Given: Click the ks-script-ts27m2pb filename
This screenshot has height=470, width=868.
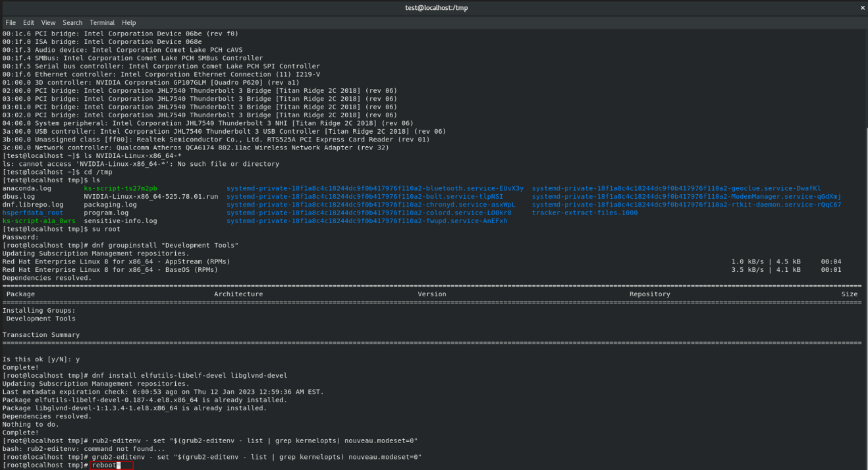Looking at the screenshot, I should point(121,189).
